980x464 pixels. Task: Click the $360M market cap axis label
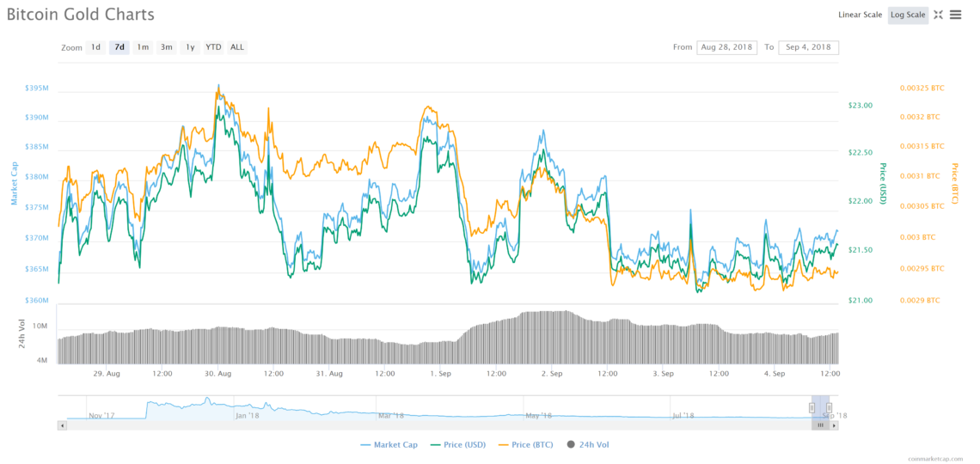(36, 301)
